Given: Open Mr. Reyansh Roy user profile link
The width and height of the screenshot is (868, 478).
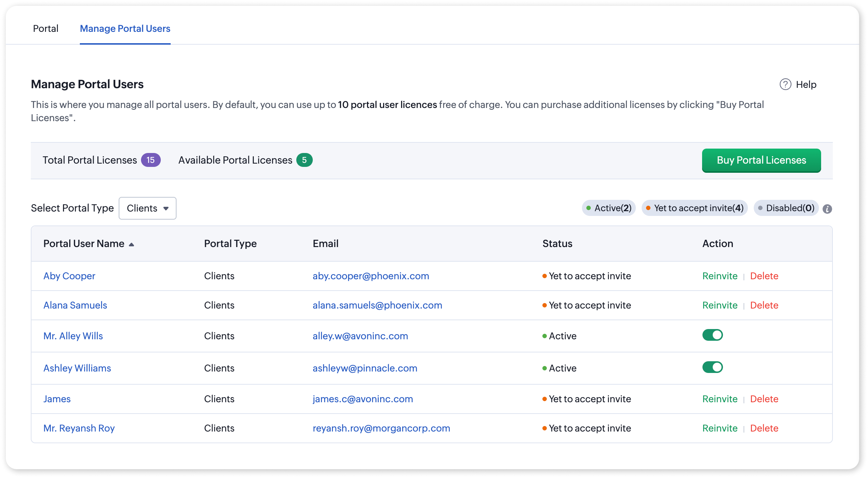Looking at the screenshot, I should tap(79, 428).
